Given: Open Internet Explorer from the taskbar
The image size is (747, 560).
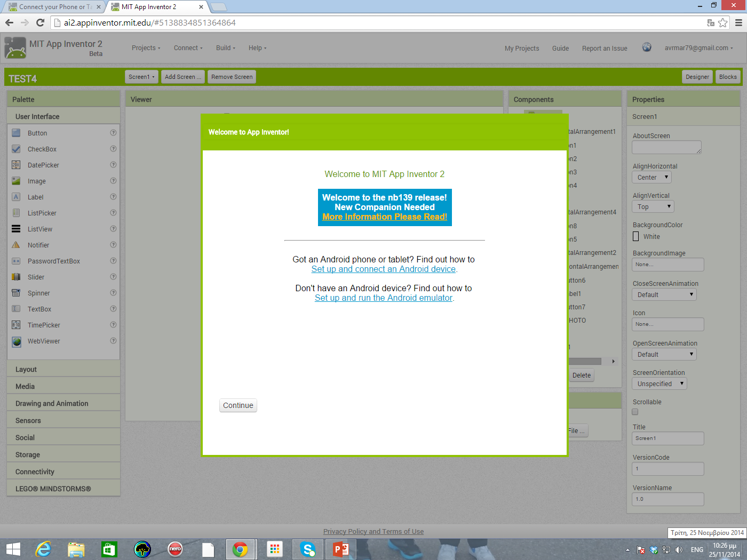Looking at the screenshot, I should 43,549.
